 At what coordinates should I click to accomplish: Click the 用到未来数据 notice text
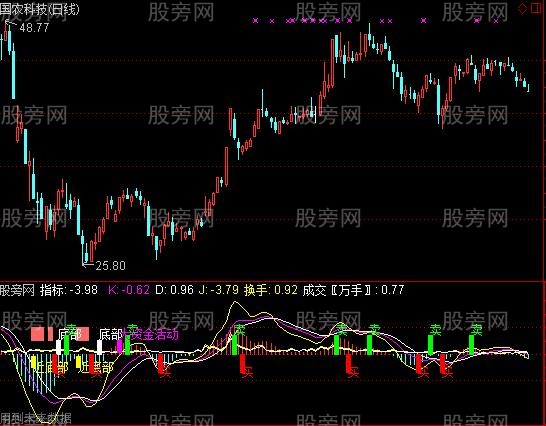click(36, 418)
